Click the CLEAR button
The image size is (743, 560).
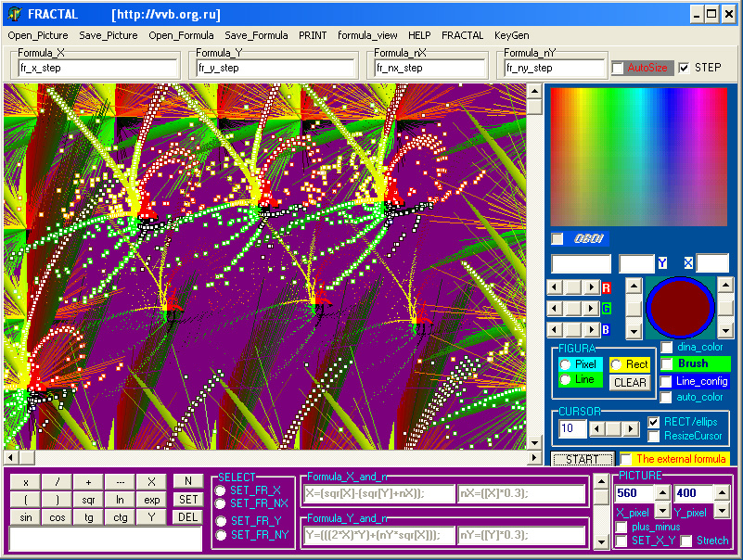pos(630,383)
